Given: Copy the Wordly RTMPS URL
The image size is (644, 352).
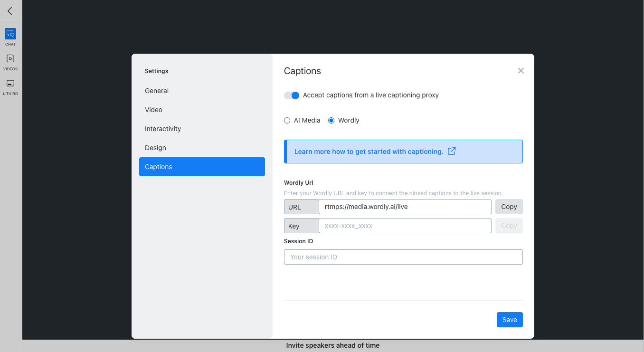Looking at the screenshot, I should pos(509,207).
